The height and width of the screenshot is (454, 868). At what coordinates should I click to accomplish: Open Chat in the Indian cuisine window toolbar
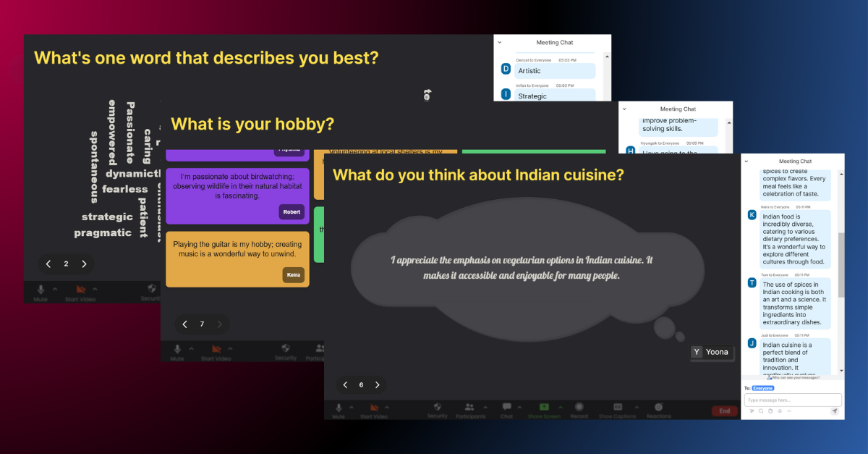tap(507, 410)
